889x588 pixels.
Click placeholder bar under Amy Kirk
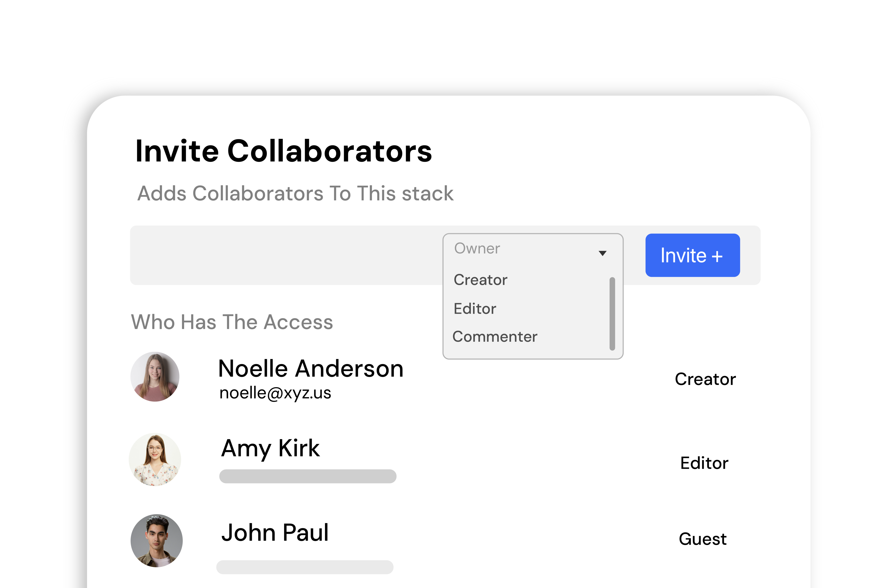pos(307,476)
